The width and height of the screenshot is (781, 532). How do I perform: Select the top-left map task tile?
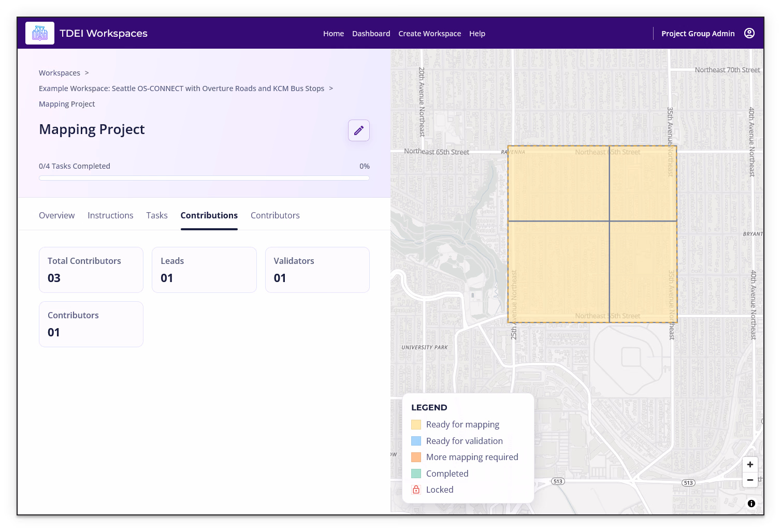pos(558,183)
